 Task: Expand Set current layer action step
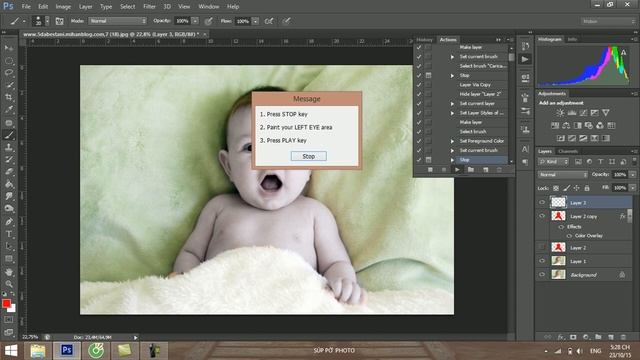pos(452,104)
